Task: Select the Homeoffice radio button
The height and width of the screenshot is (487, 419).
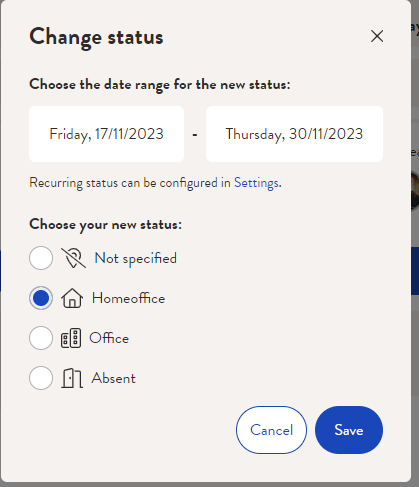Action: [41, 298]
